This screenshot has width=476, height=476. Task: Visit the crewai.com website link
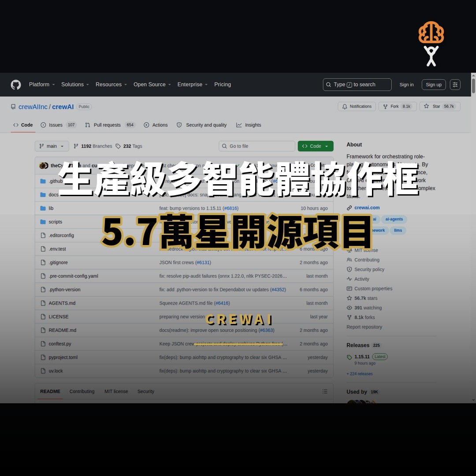tap(367, 208)
